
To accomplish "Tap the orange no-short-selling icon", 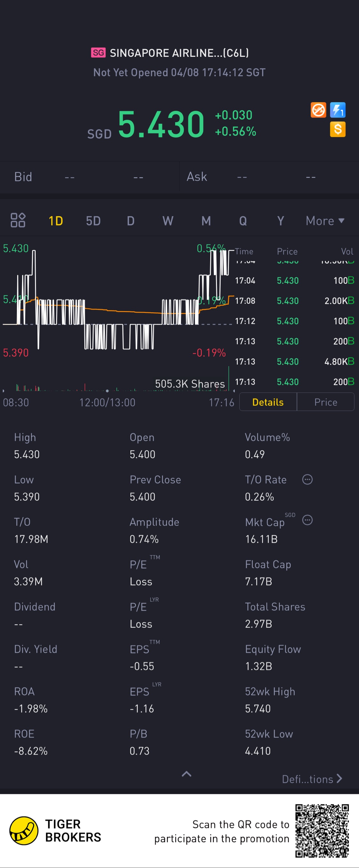I will click(x=318, y=110).
